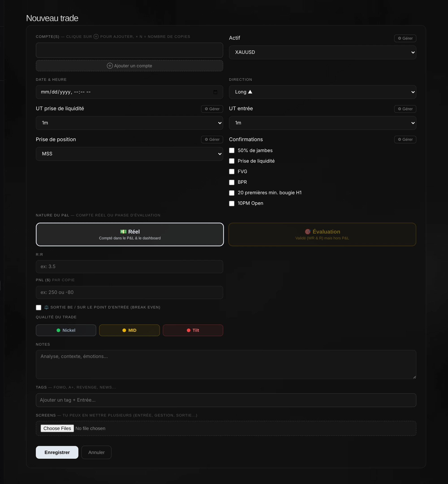Open Gérer for UT prise de liquidité

pos(212,109)
